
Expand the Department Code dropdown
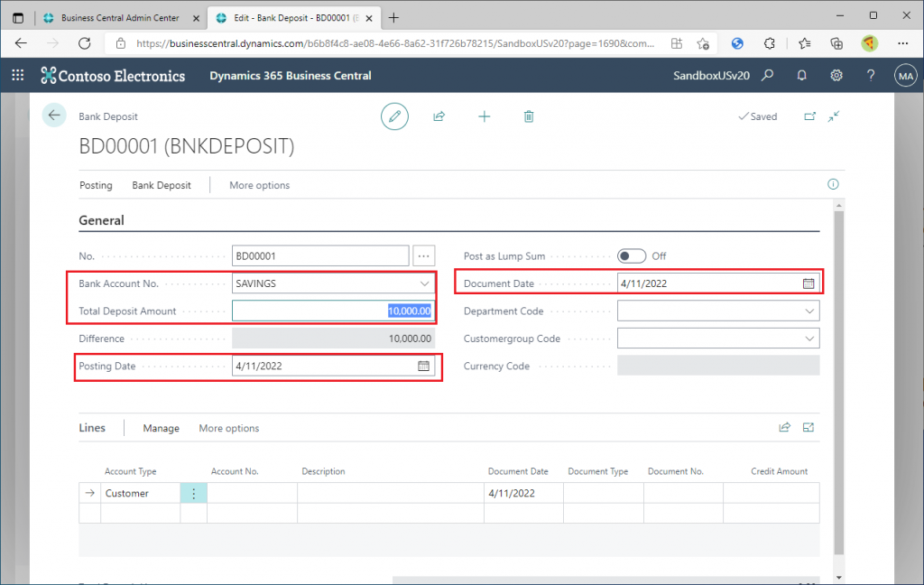(808, 311)
